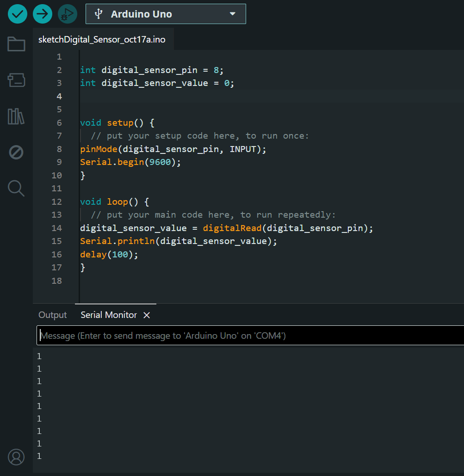464x476 pixels.
Task: Switch to the Output tab
Action: tap(53, 315)
